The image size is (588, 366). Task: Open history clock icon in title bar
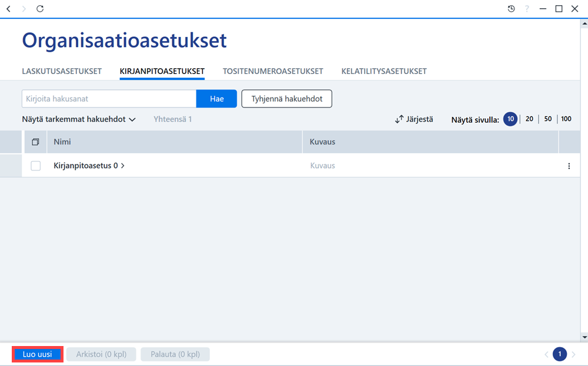pyautogui.click(x=511, y=9)
